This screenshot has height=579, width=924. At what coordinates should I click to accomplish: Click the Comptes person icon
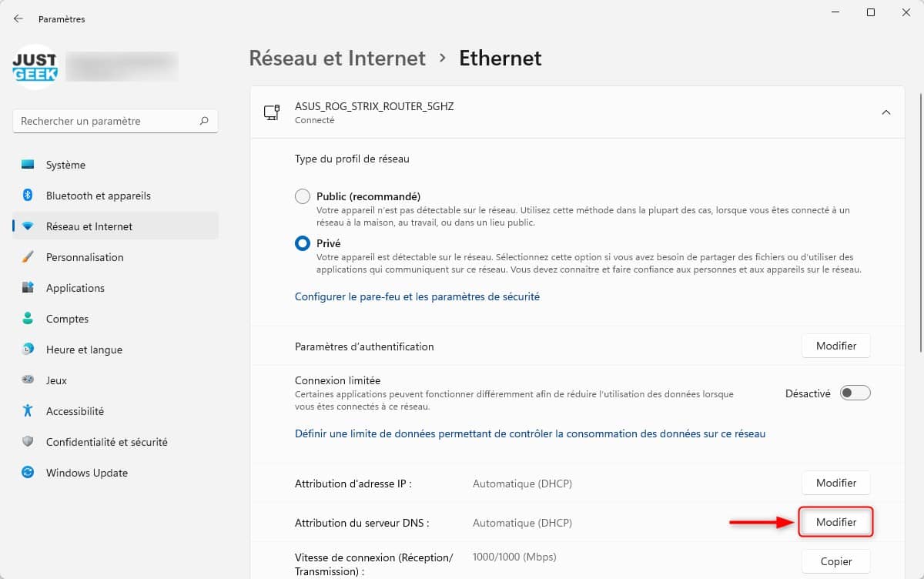pyautogui.click(x=28, y=319)
